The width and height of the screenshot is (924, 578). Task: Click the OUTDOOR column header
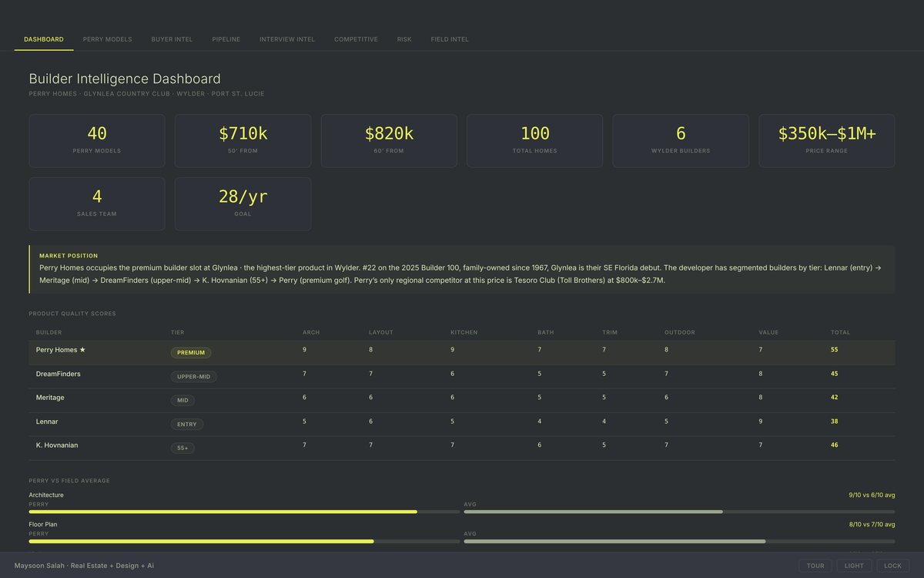pos(680,333)
